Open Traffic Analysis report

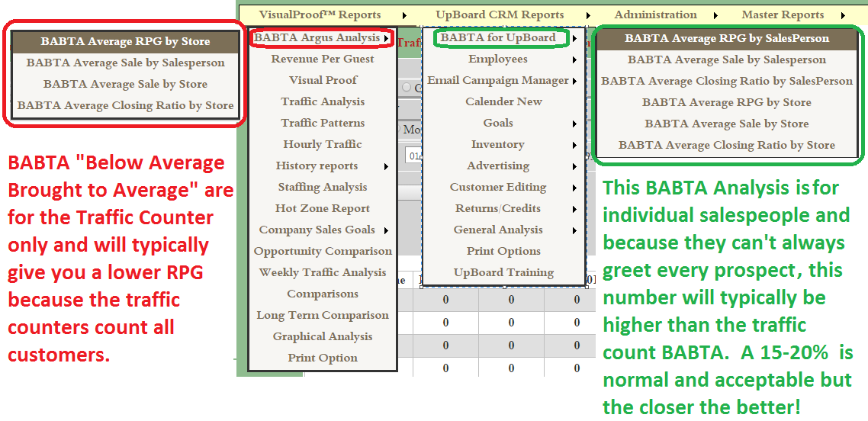click(322, 101)
